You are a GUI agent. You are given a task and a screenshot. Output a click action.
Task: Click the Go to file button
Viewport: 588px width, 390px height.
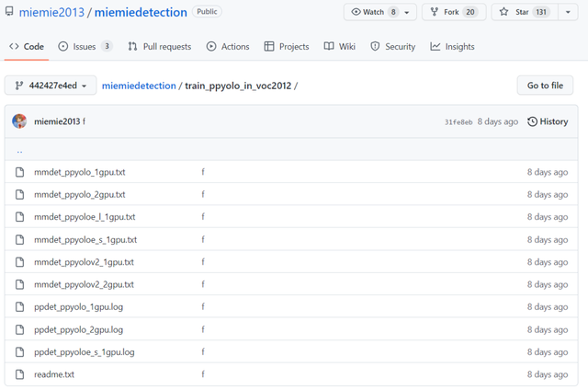coord(545,86)
